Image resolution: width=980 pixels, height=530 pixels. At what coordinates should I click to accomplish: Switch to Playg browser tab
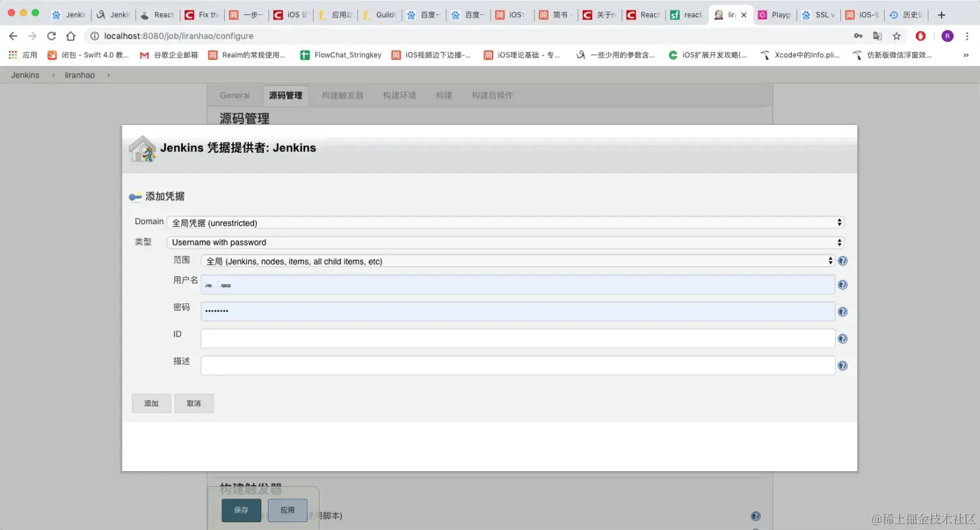pyautogui.click(x=775, y=15)
